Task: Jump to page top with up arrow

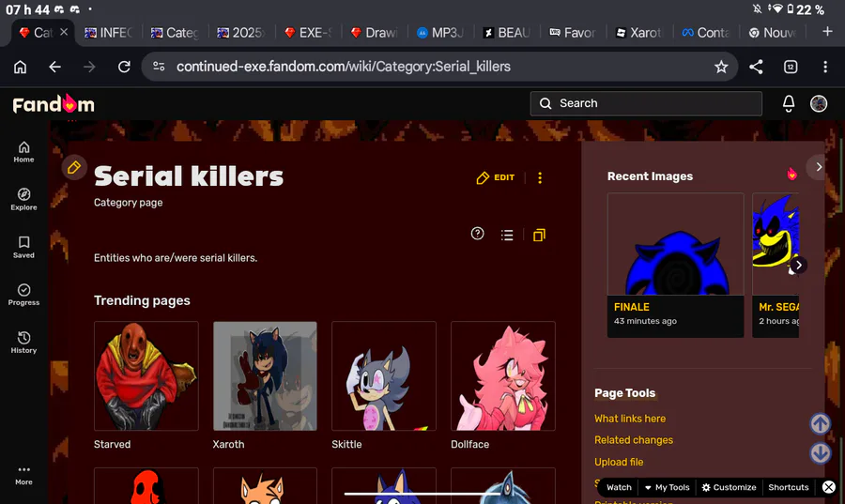Action: tap(821, 424)
